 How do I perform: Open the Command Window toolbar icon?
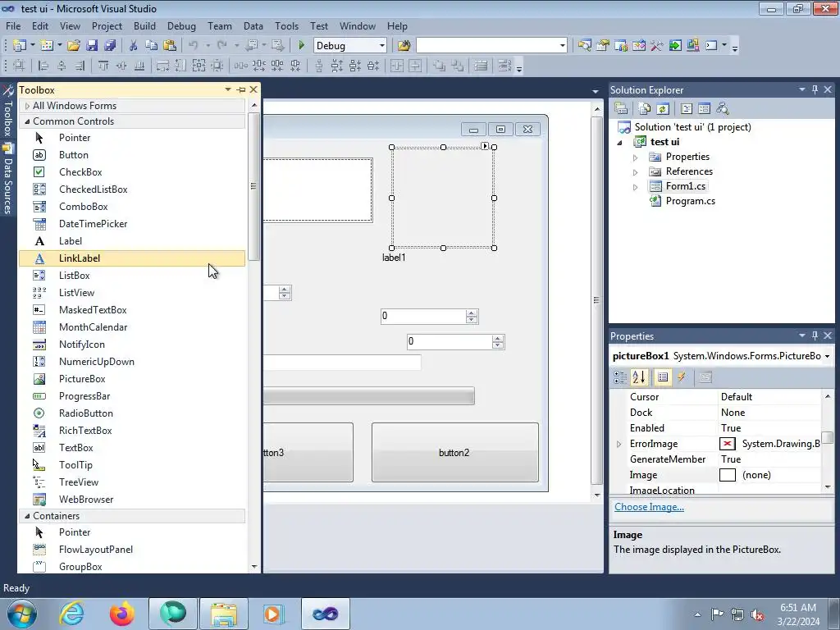click(x=711, y=46)
